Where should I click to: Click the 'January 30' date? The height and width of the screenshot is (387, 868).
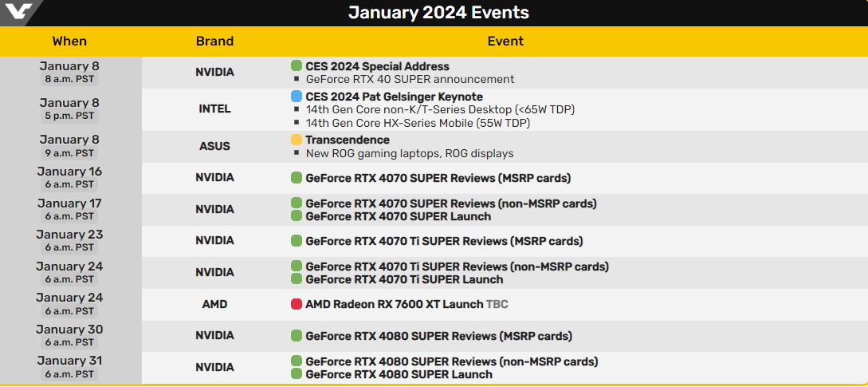click(70, 330)
